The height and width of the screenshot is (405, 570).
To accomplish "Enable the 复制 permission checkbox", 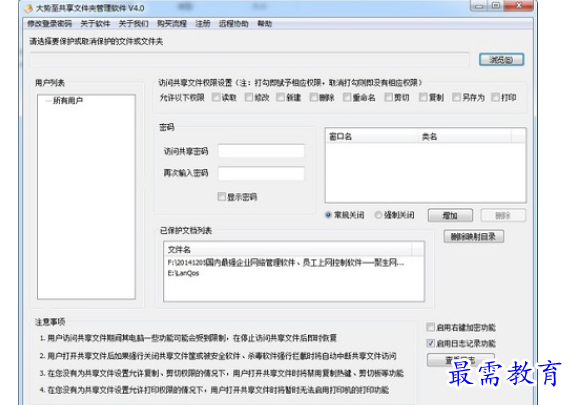I will pyautogui.click(x=423, y=97).
